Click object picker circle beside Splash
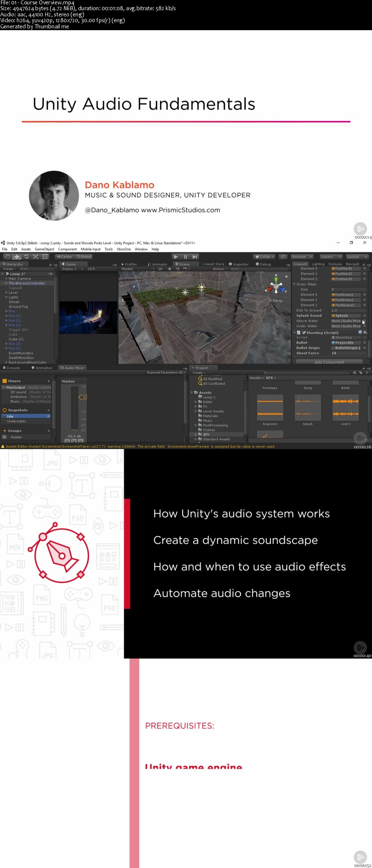The width and height of the screenshot is (372, 868). (x=364, y=316)
